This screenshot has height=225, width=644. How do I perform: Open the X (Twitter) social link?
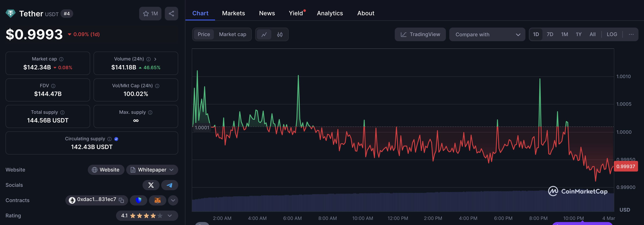(151, 185)
